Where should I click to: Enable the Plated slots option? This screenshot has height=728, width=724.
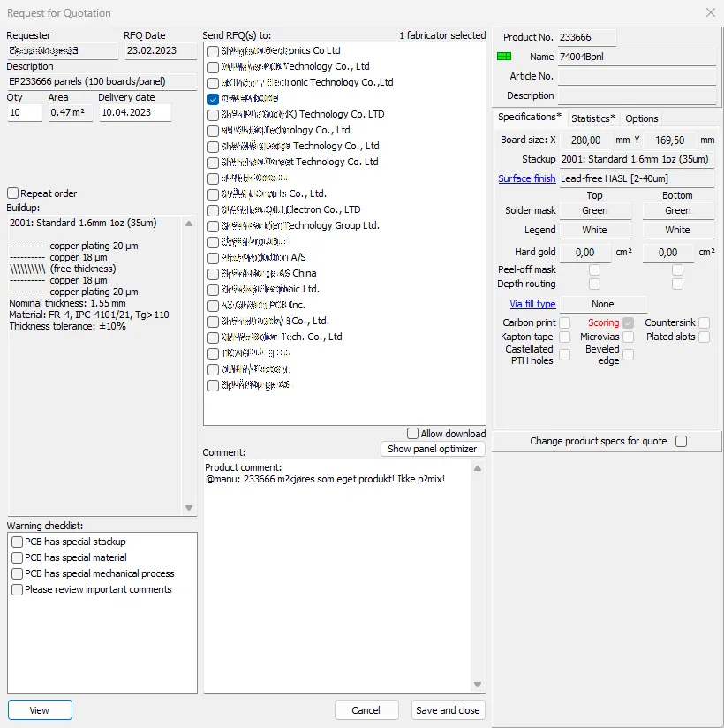703,337
